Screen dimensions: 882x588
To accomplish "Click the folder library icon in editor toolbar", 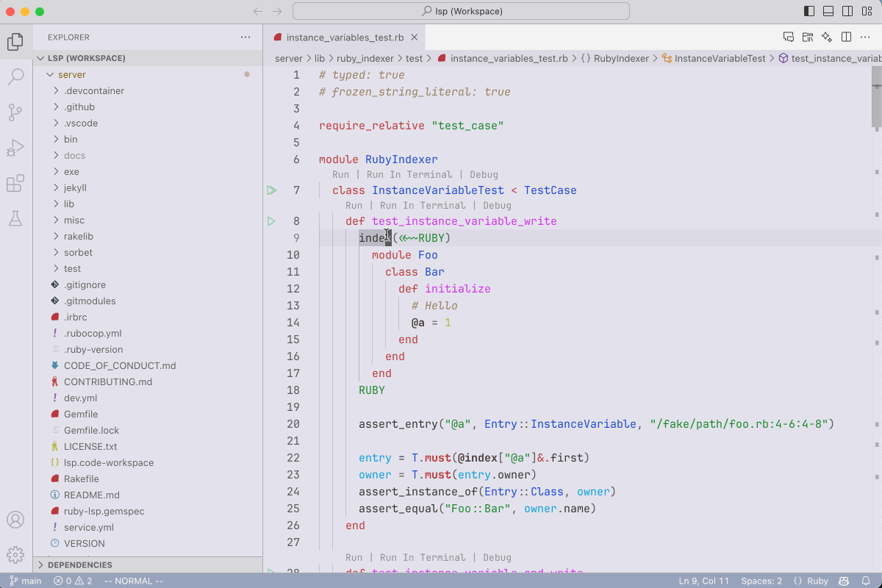I will point(808,37).
